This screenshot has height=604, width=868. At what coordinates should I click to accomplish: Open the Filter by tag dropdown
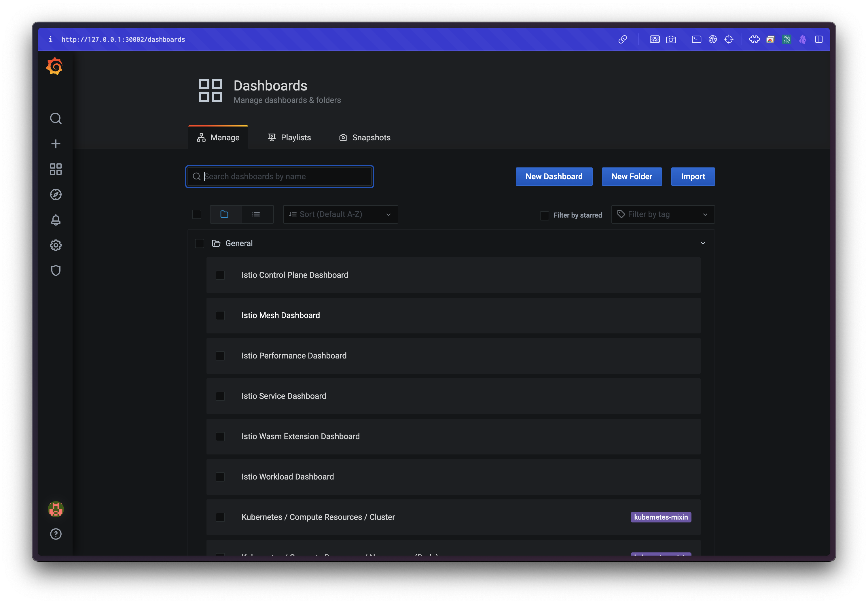click(663, 214)
